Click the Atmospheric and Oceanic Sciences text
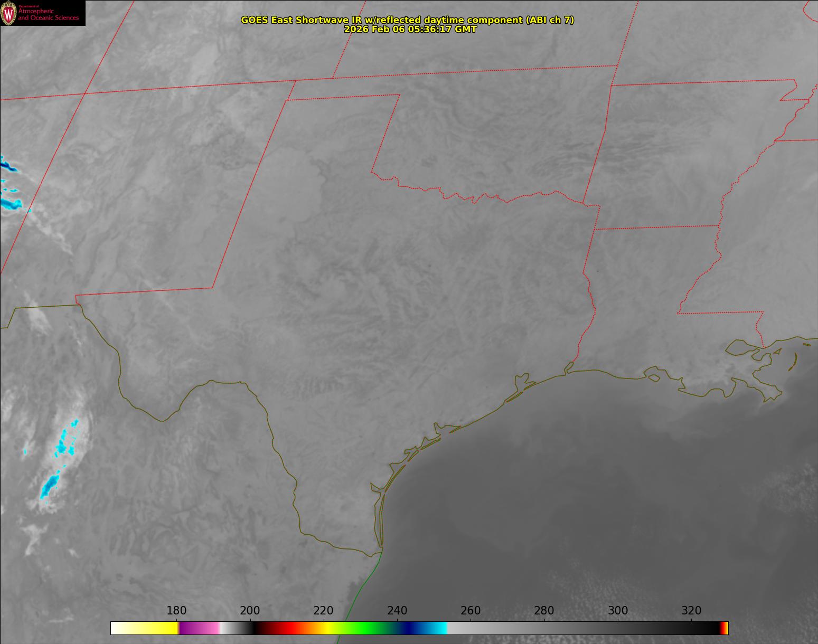 (48, 15)
